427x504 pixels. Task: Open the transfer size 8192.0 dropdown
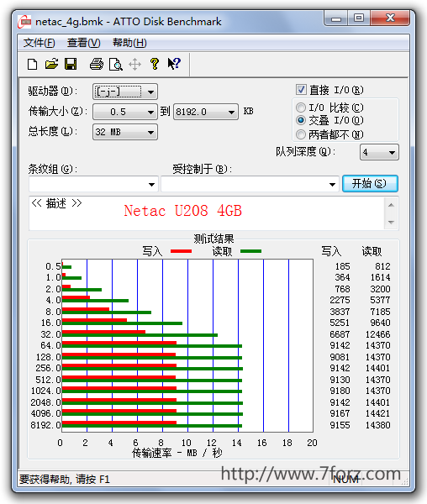206,112
